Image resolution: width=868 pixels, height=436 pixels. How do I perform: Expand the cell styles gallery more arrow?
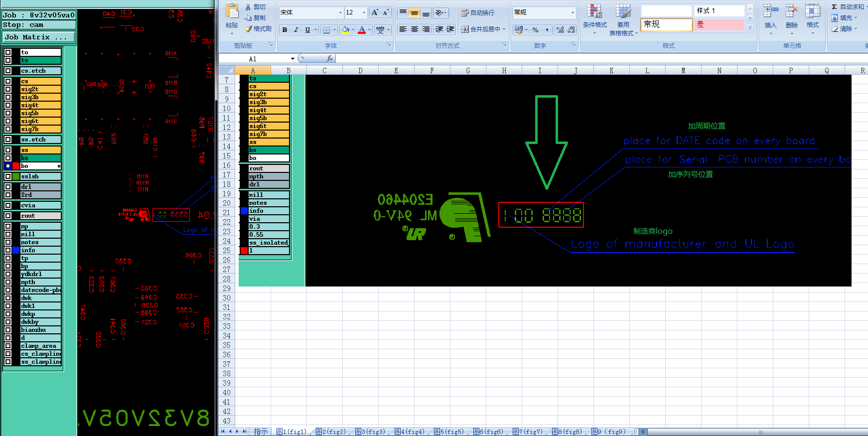750,28
